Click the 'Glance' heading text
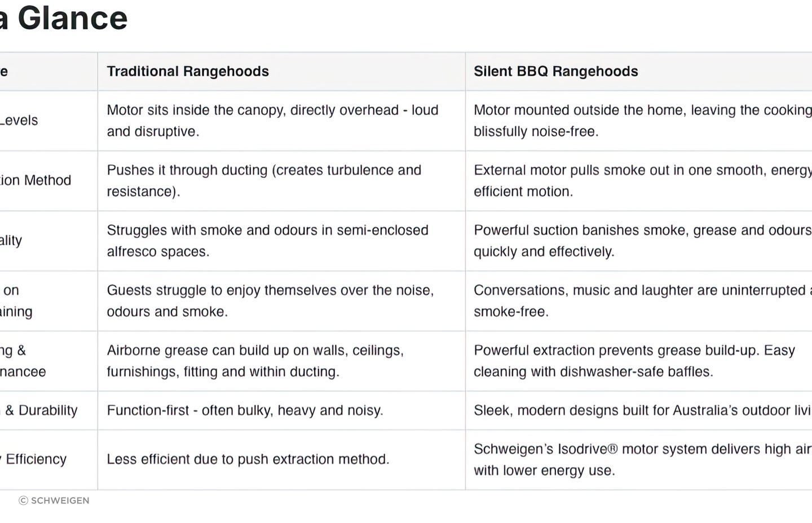The image size is (812, 523). (72, 18)
